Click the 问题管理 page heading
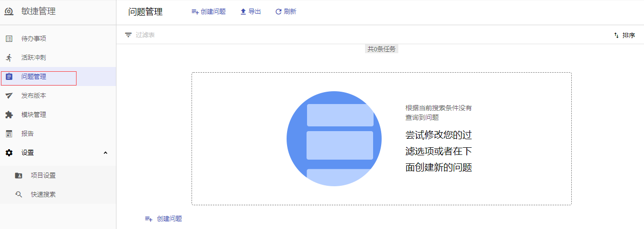 click(145, 12)
